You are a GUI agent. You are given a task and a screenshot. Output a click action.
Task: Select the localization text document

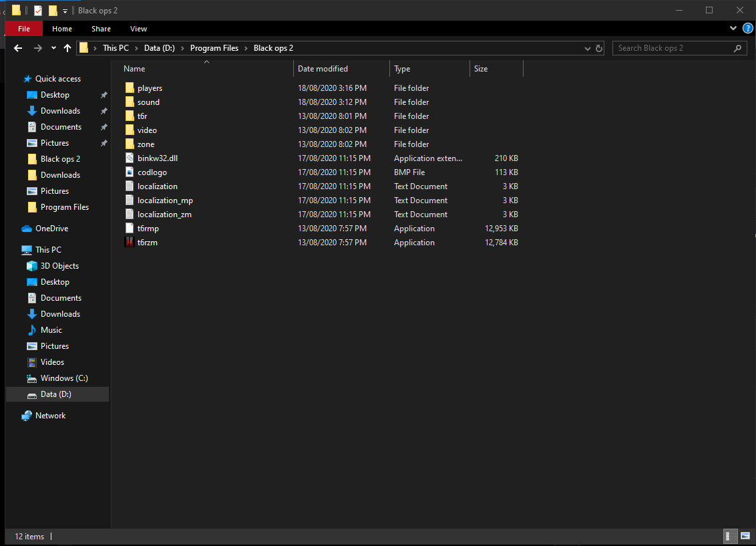pyautogui.click(x=158, y=186)
